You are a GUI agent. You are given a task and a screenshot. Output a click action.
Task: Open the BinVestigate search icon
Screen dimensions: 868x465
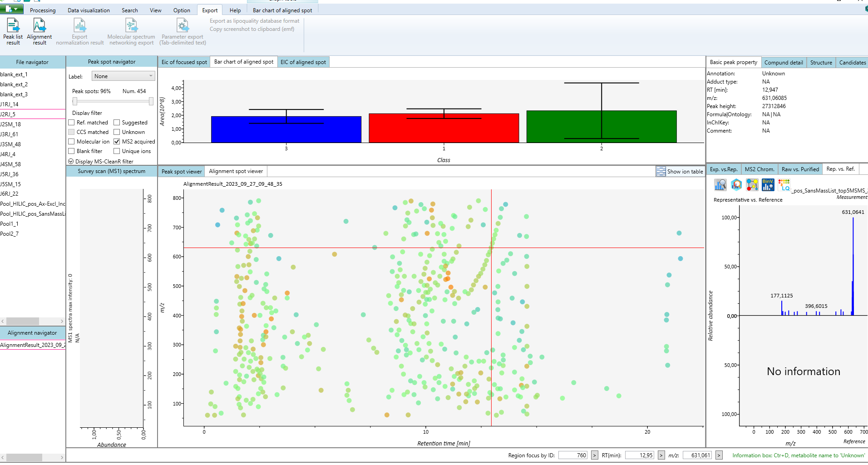pos(768,185)
